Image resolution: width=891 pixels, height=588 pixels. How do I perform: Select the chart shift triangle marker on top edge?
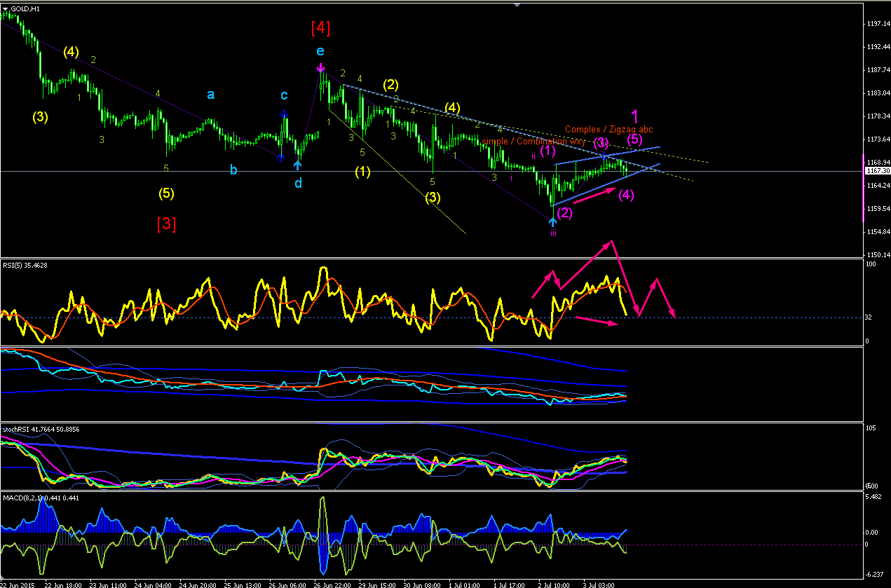517,5
